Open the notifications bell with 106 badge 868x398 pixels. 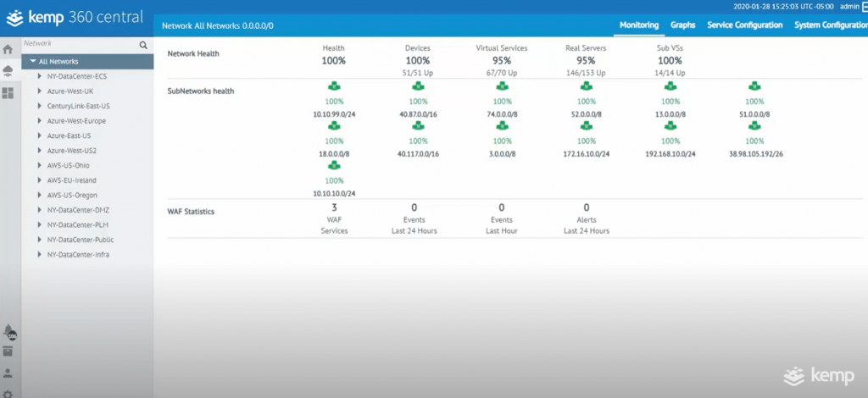pos(8,332)
